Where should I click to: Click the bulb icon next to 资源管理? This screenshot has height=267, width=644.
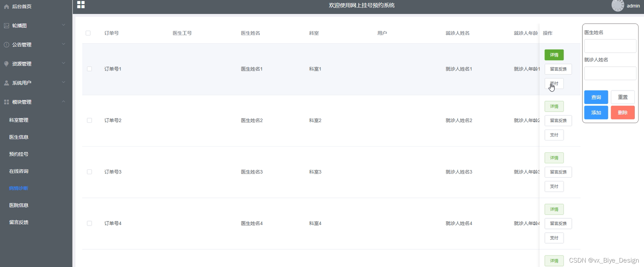tap(6, 64)
